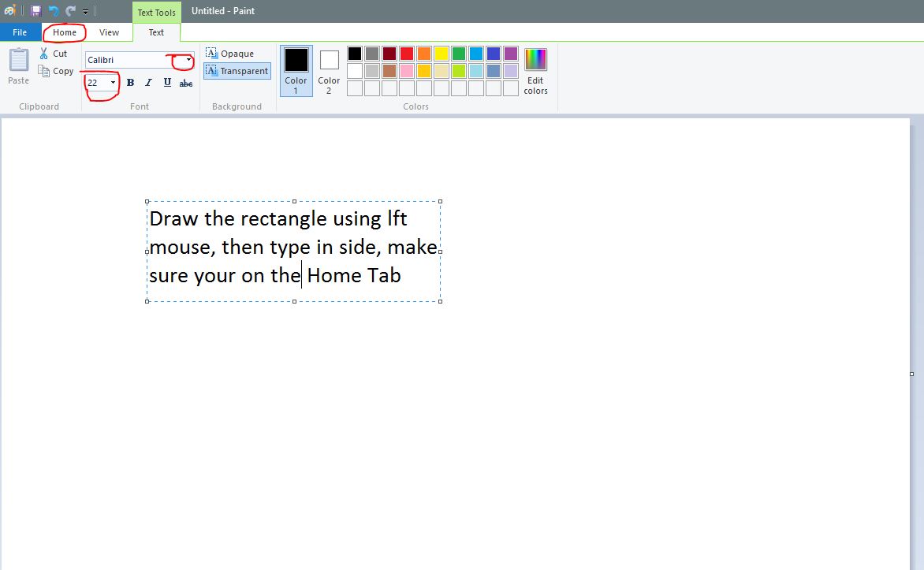This screenshot has height=570, width=924.
Task: Pick the blue-gray color swatch
Action: click(x=494, y=71)
